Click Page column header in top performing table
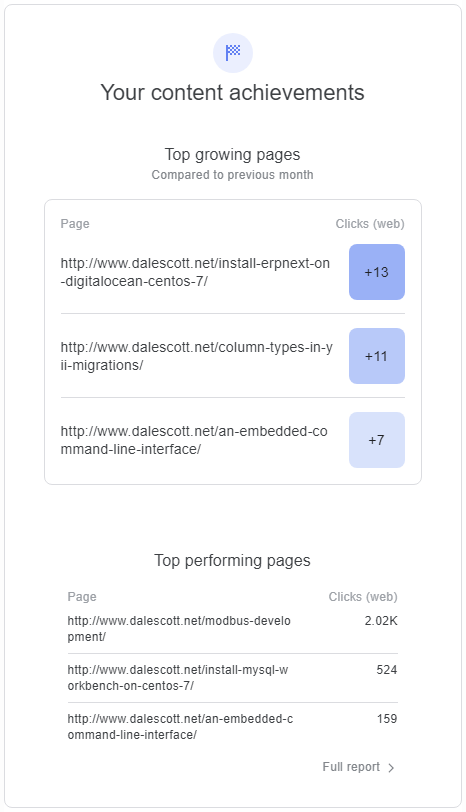 [x=82, y=597]
